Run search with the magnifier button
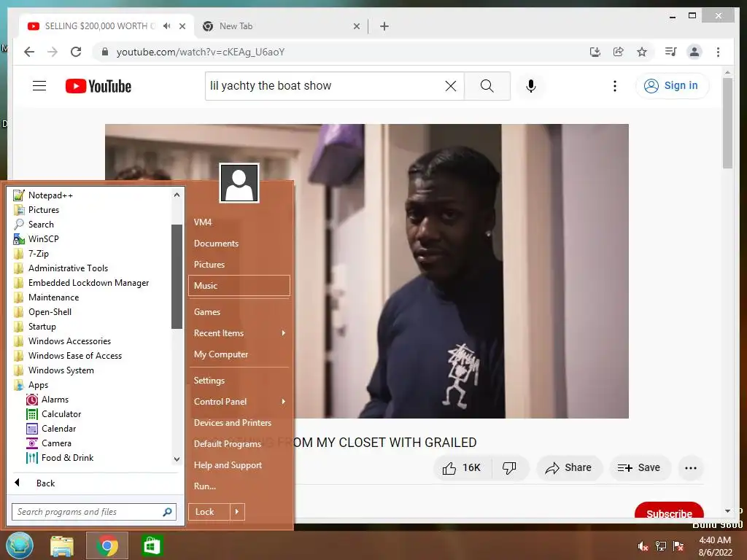Viewport: 747px width, 560px height. 487,86
